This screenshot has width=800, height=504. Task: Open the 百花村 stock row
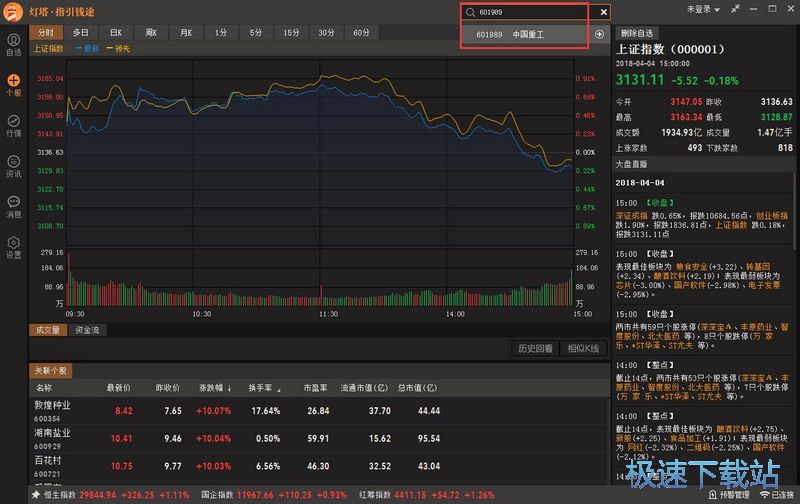point(319,466)
